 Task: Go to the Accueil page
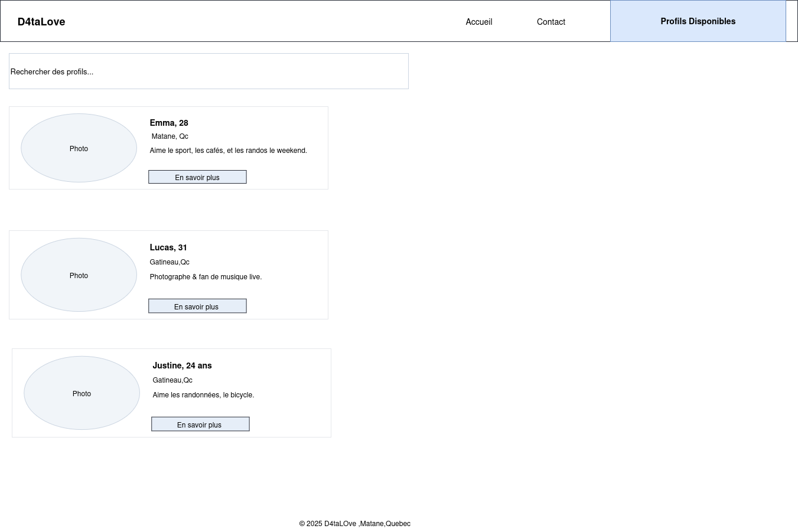pyautogui.click(x=478, y=22)
